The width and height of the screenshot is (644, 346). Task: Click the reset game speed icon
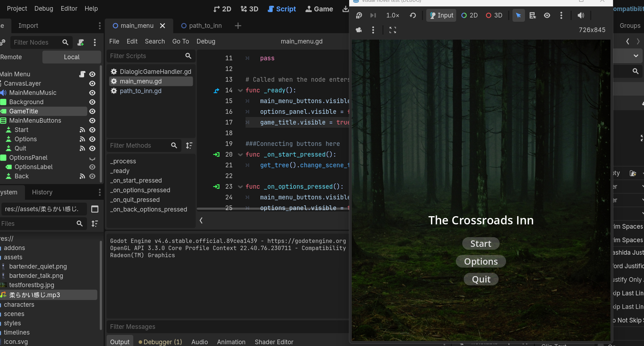coord(413,15)
